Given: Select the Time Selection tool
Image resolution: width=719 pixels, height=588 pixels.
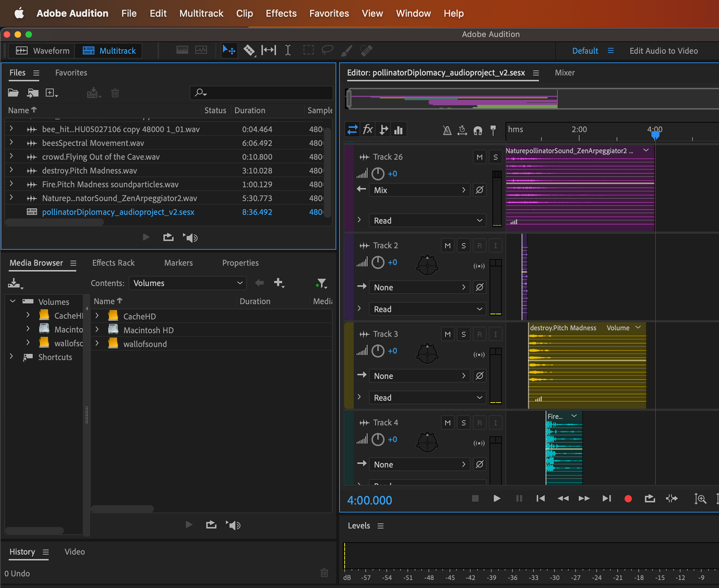Looking at the screenshot, I should pos(288,51).
